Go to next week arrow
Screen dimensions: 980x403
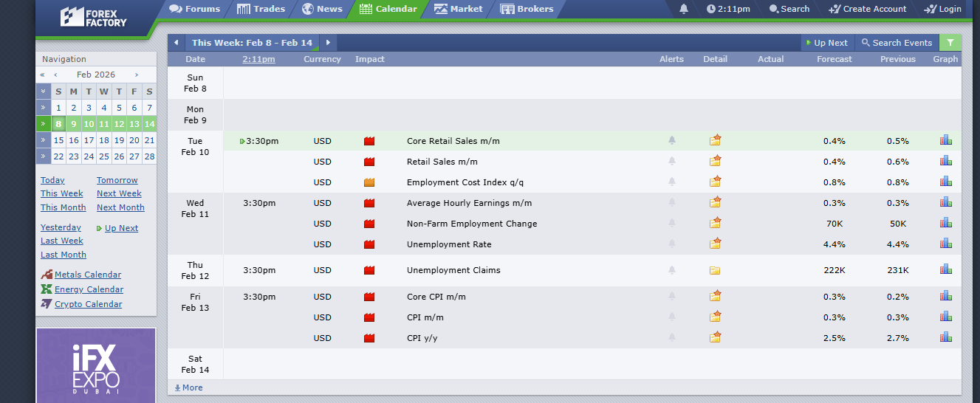click(x=328, y=43)
